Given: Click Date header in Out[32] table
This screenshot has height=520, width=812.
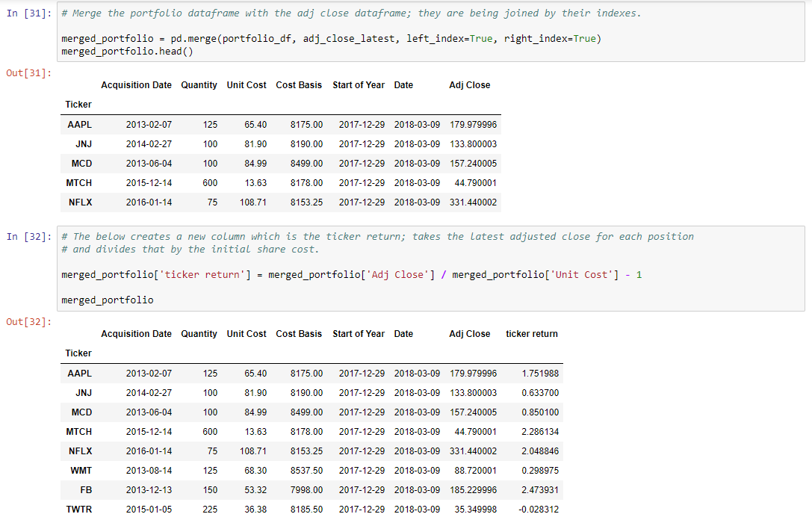Looking at the screenshot, I should [x=403, y=334].
